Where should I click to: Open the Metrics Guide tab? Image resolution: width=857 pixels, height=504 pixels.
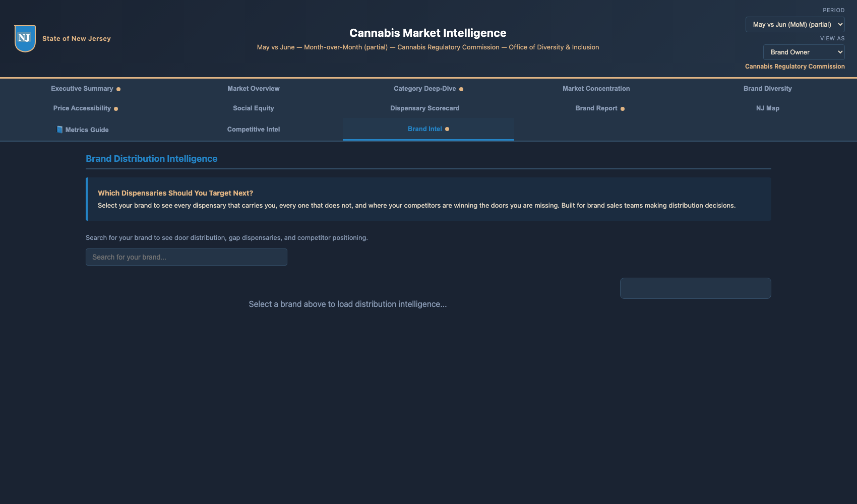point(86,130)
